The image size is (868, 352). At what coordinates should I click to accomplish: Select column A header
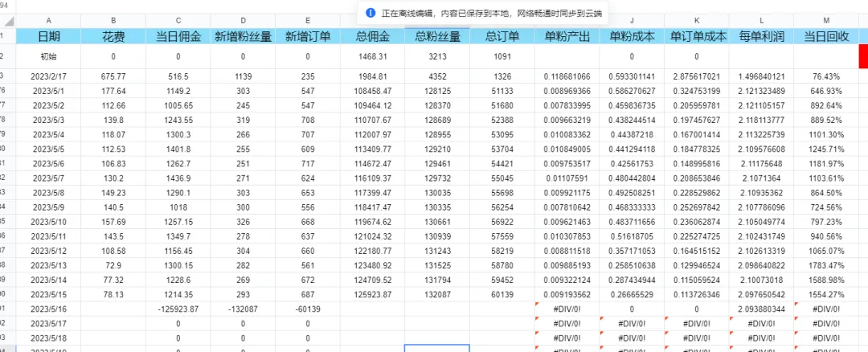click(49, 22)
